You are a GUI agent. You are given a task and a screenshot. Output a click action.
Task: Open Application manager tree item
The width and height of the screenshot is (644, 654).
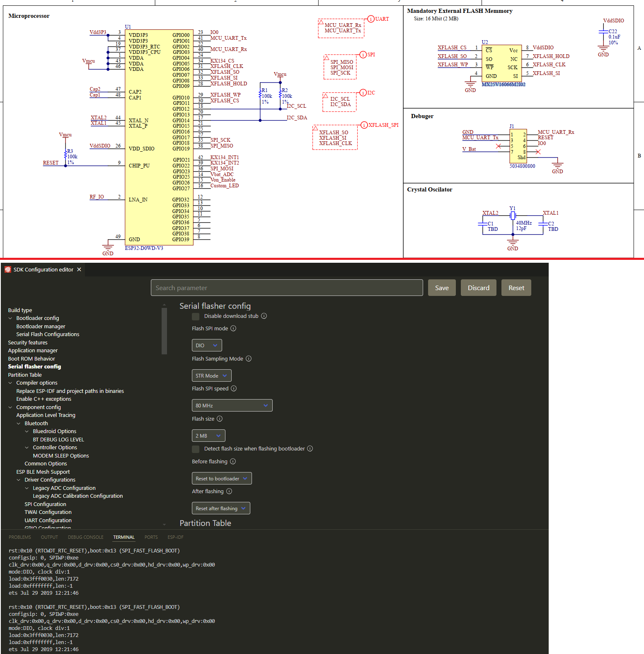tap(33, 351)
